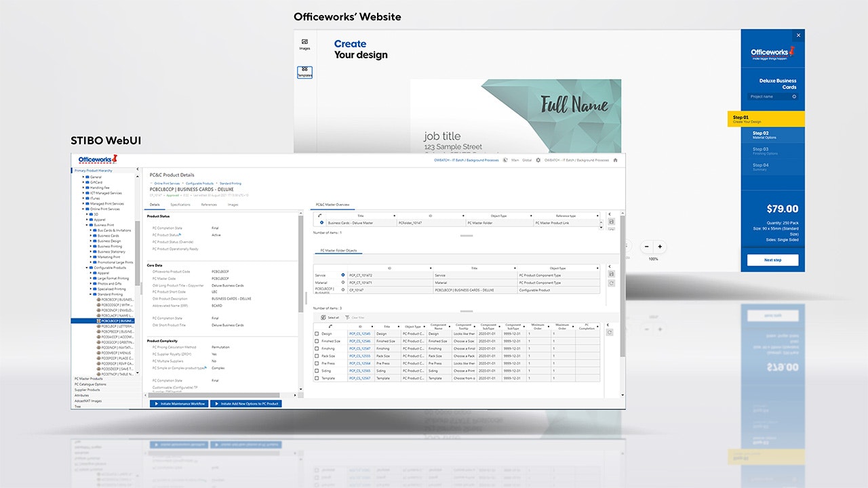This screenshot has height=488, width=868.
Task: Tick the Siding row checkbox
Action: click(x=317, y=371)
